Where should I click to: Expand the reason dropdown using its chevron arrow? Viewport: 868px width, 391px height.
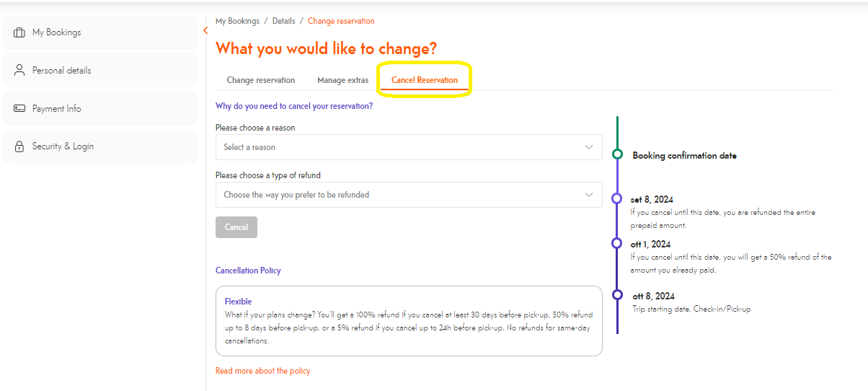click(x=589, y=147)
